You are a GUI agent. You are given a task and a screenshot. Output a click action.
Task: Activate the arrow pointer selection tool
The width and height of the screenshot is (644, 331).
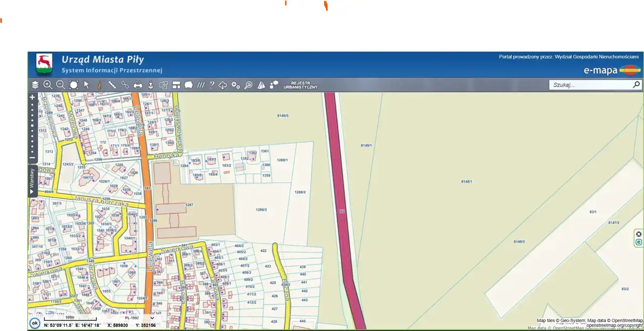[87, 85]
